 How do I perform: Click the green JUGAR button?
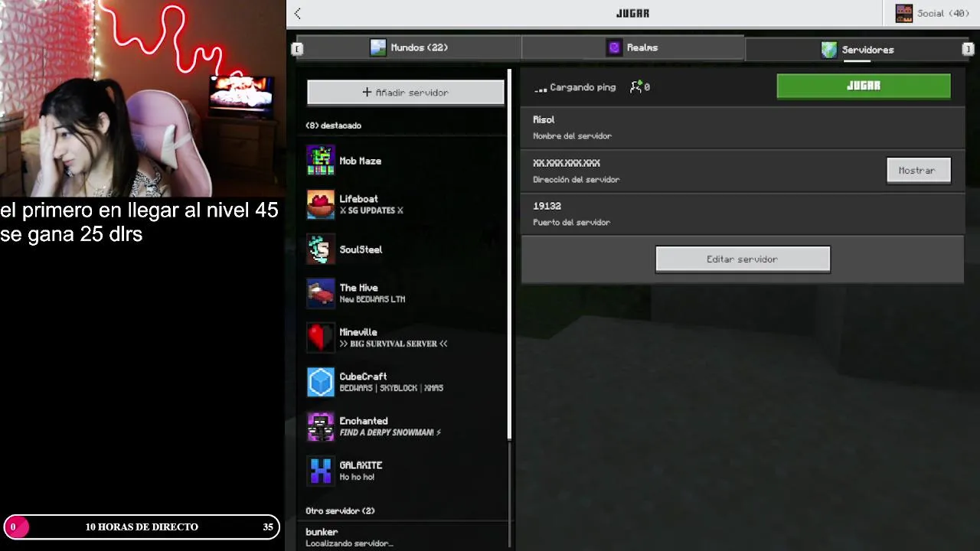864,86
